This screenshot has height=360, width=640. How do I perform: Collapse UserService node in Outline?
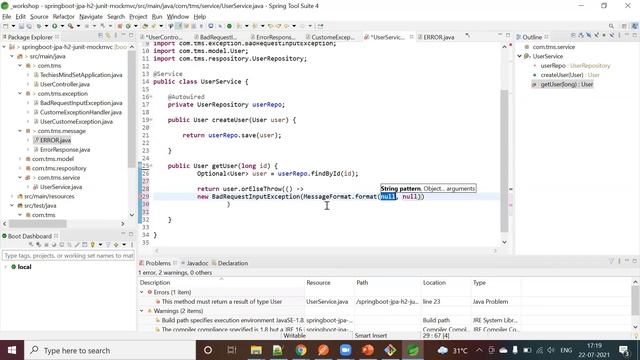click(x=520, y=56)
